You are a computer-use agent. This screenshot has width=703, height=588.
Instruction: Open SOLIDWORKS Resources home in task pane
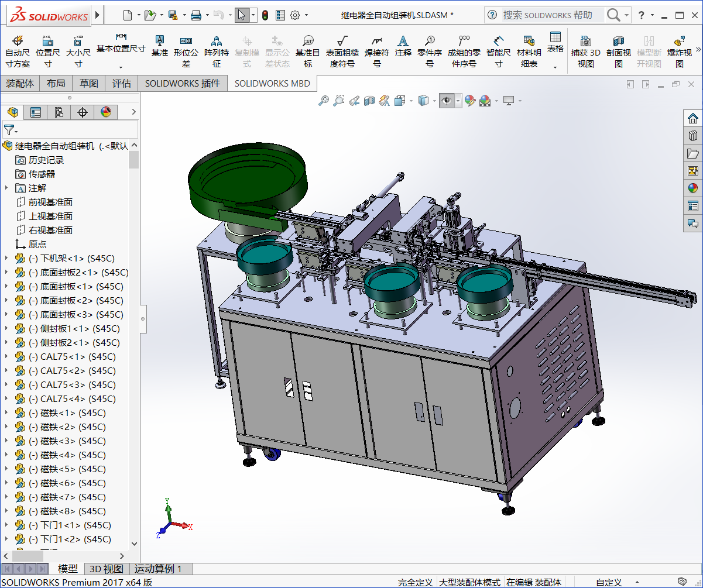[693, 118]
